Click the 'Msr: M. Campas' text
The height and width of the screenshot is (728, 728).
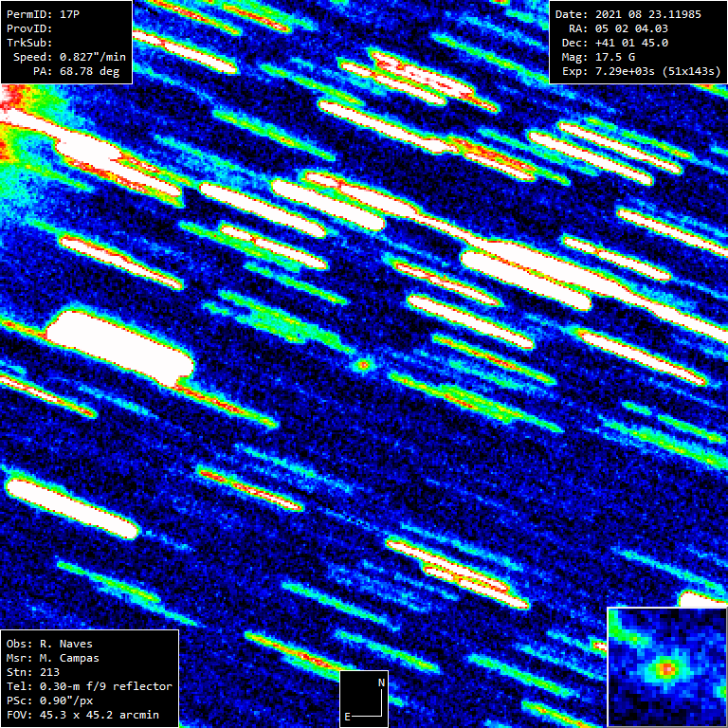click(x=52, y=659)
